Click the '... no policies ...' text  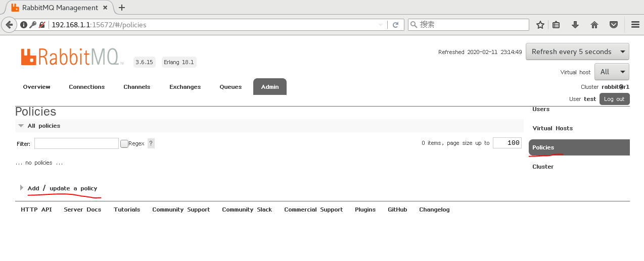coord(39,163)
